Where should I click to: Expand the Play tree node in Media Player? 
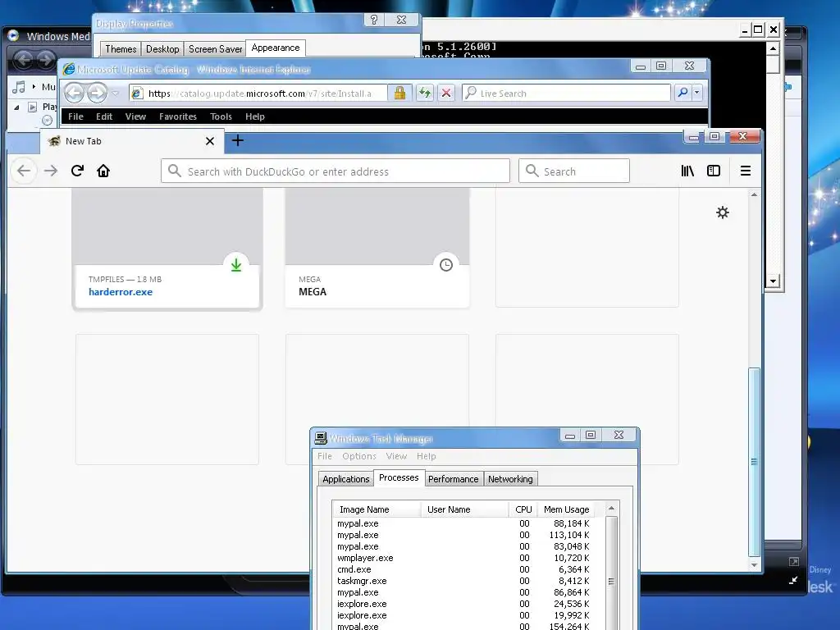(x=16, y=107)
